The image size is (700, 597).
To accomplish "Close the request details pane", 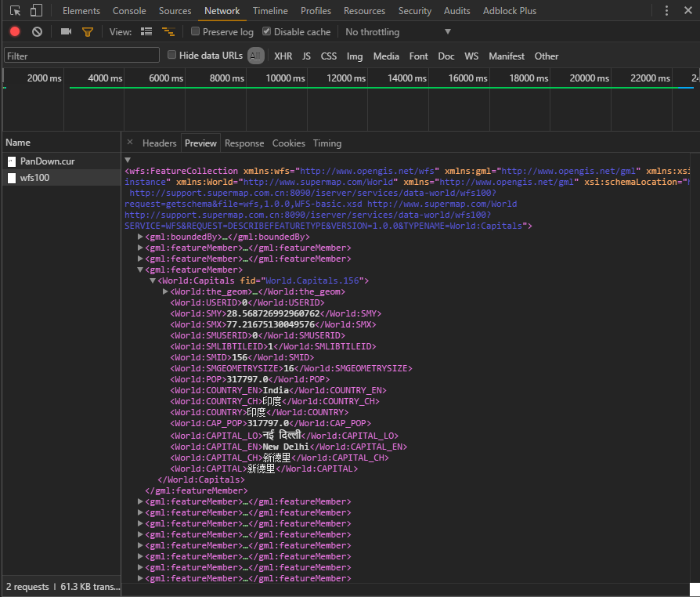I will tap(131, 143).
